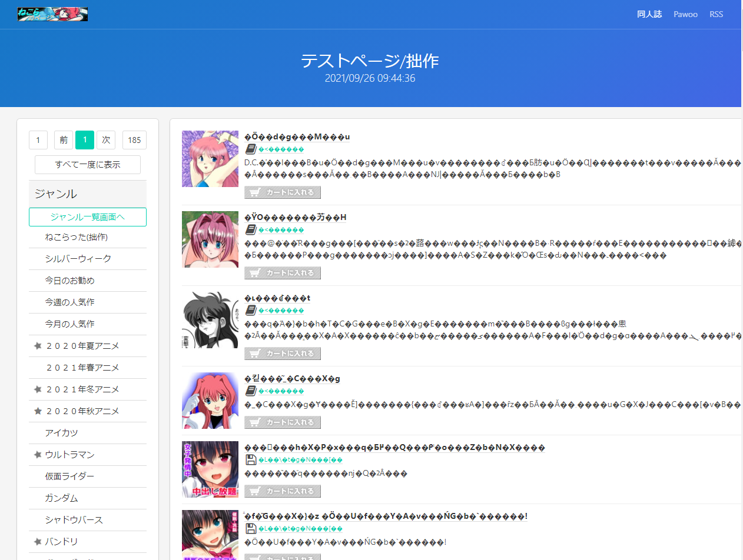Select ねこらった(拙作) genre
743x560 pixels.
click(88, 237)
